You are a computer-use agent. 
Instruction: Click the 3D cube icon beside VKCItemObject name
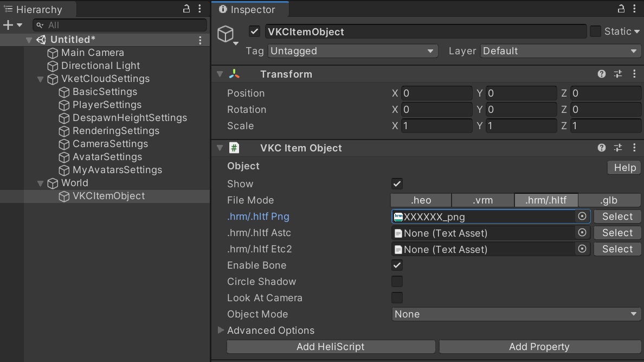pyautogui.click(x=226, y=34)
